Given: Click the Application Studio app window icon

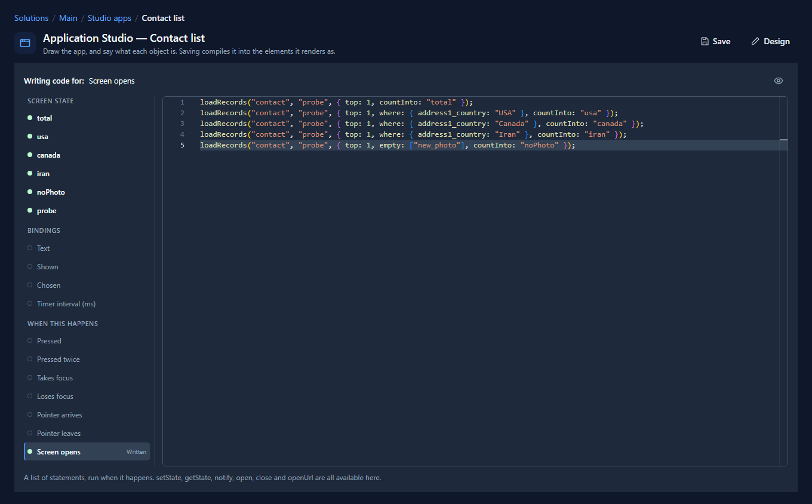Looking at the screenshot, I should tap(25, 43).
